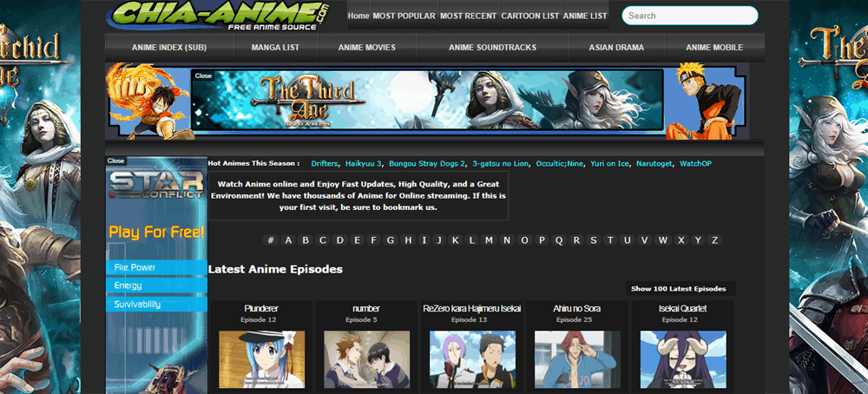This screenshot has height=394, width=868.
Task: Open the Most Recent section
Action: (x=469, y=16)
